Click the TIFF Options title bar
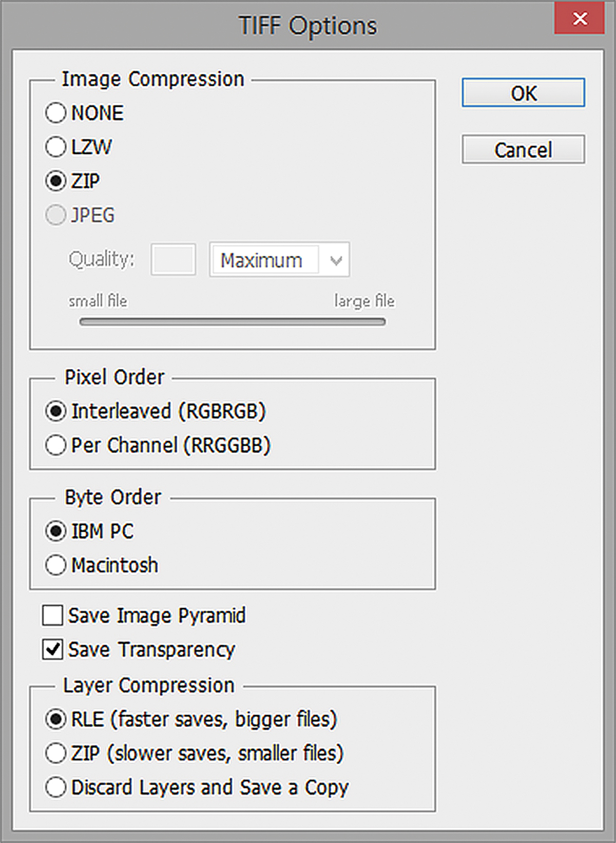 tap(308, 26)
